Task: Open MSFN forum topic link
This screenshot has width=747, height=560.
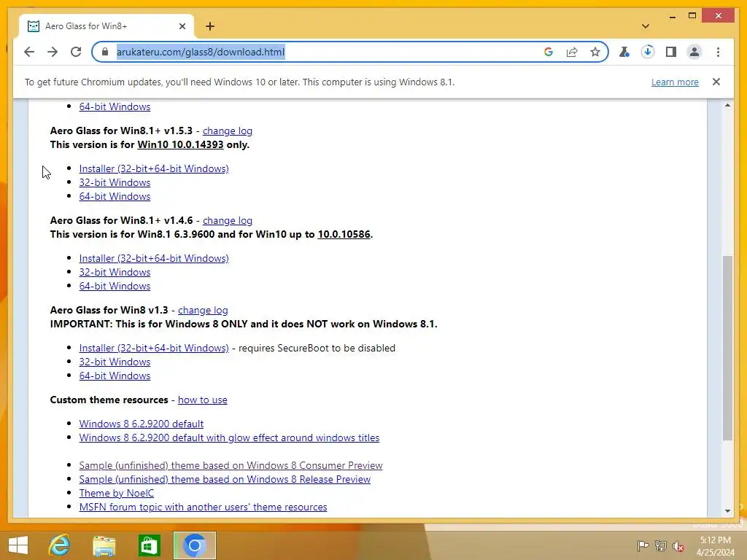Action: (x=203, y=507)
